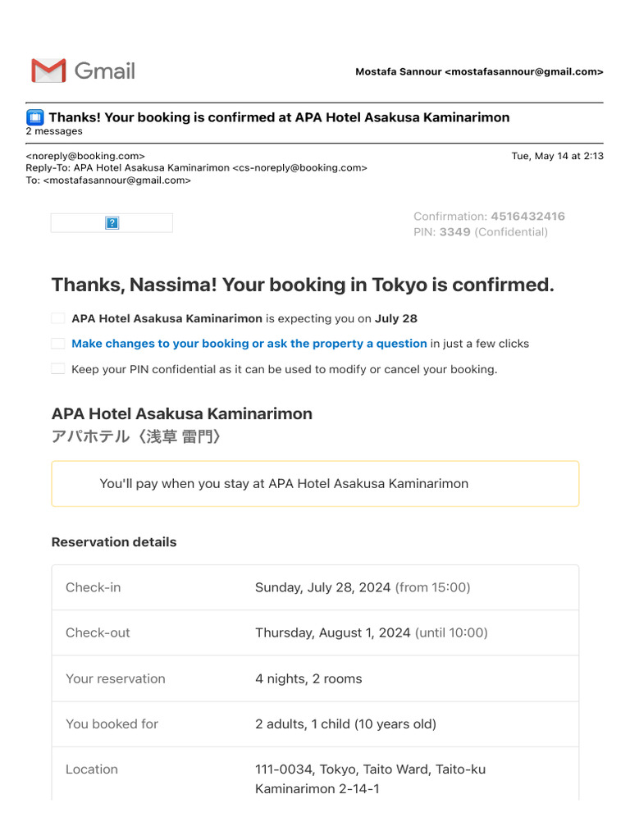
Task: Click the small icon beside "is expecting you"
Action: 57,318
